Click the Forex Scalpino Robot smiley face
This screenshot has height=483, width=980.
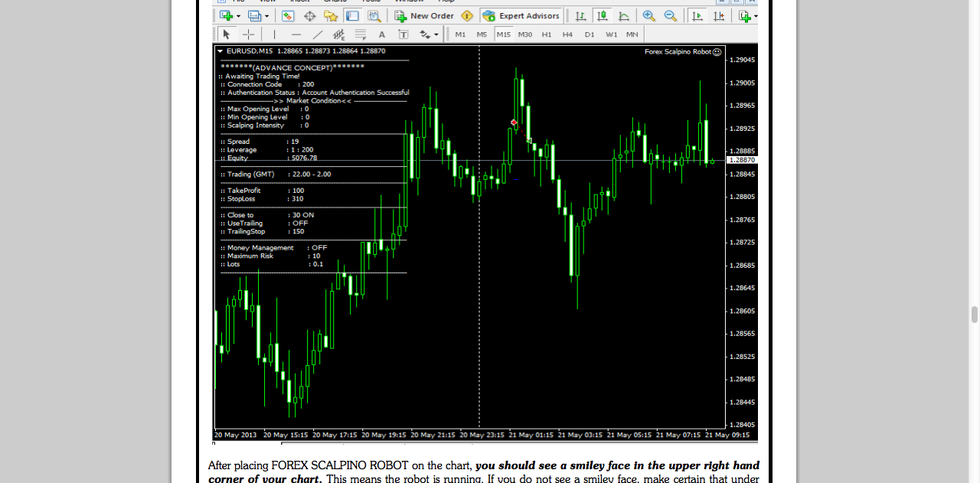717,52
